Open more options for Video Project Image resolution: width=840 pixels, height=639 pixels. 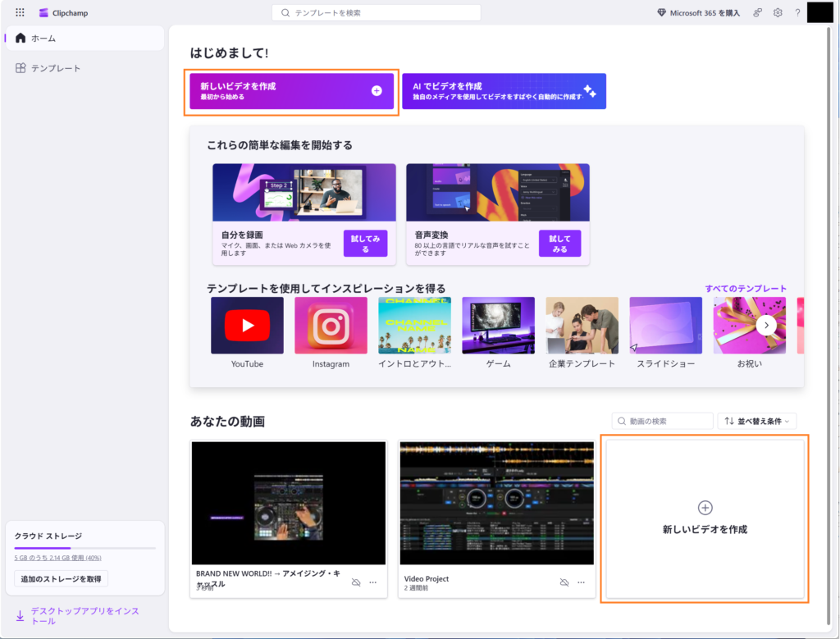581,582
